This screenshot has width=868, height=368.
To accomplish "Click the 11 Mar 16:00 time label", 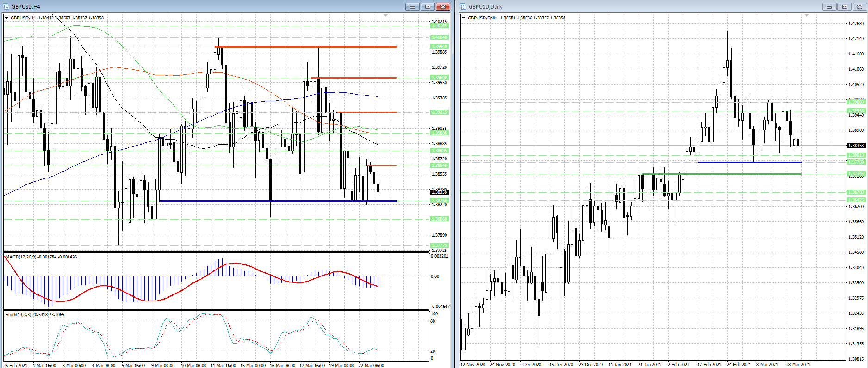I will click(223, 366).
